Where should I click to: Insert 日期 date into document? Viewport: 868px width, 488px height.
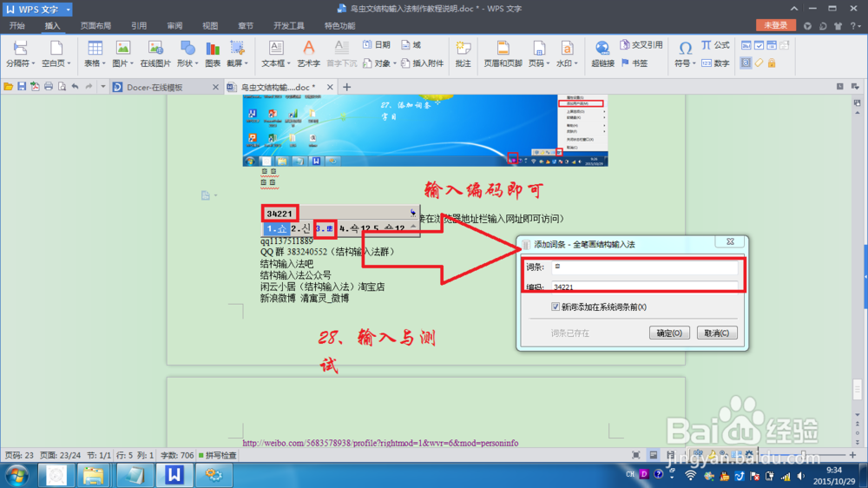click(x=377, y=45)
